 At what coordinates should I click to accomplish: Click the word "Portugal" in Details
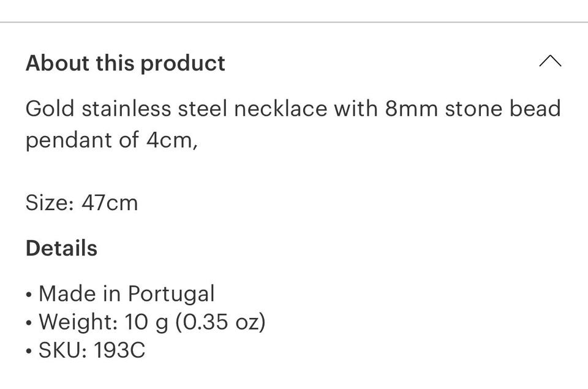[x=171, y=293]
